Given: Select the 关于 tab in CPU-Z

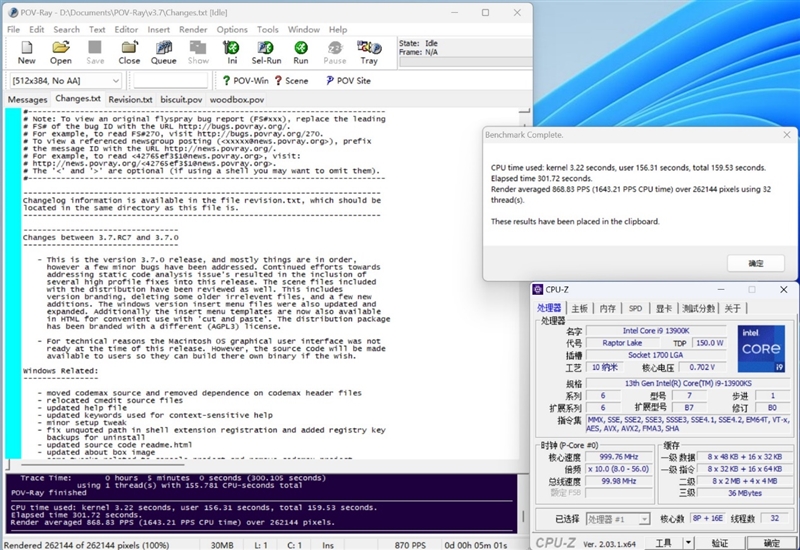Looking at the screenshot, I should click(x=732, y=308).
